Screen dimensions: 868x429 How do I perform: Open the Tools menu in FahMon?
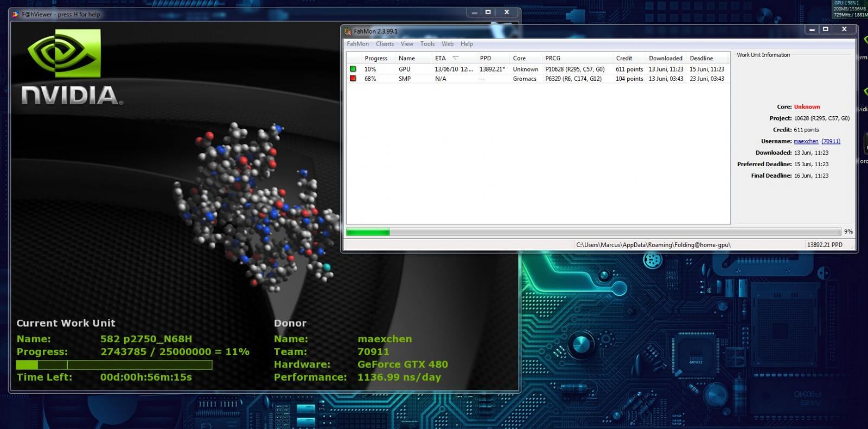(427, 44)
